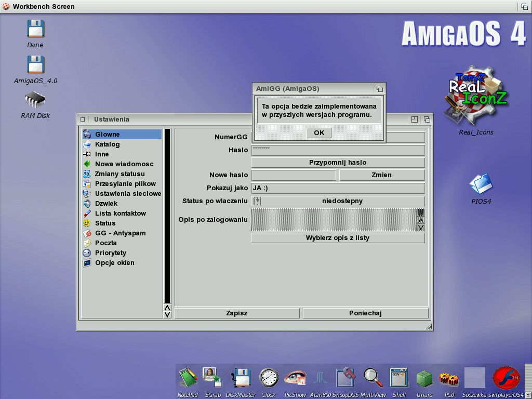Click AmiGG dialog depth gadget
Screen dimensions: 532x399
(x=380, y=89)
